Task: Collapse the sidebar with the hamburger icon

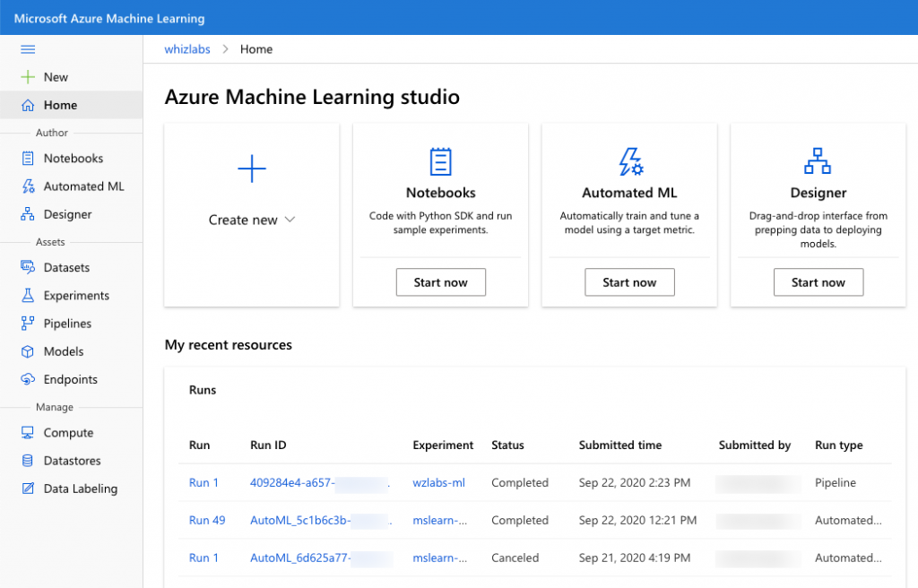Action: (x=27, y=48)
